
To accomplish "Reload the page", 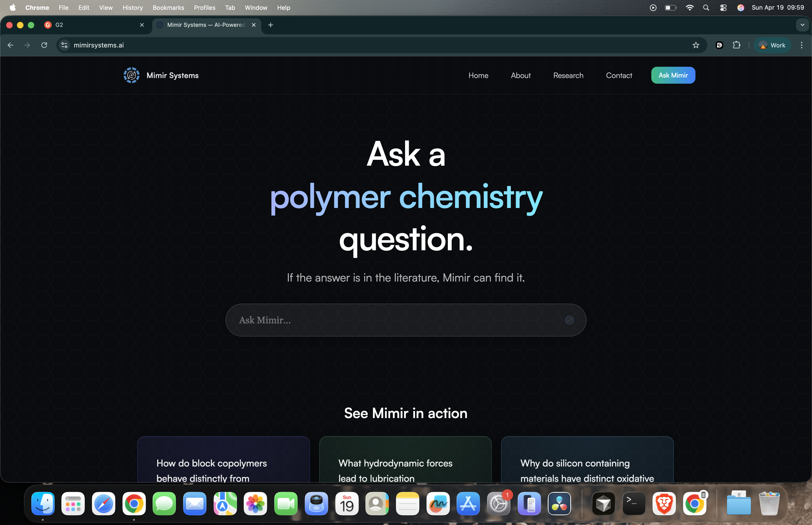I will point(44,45).
